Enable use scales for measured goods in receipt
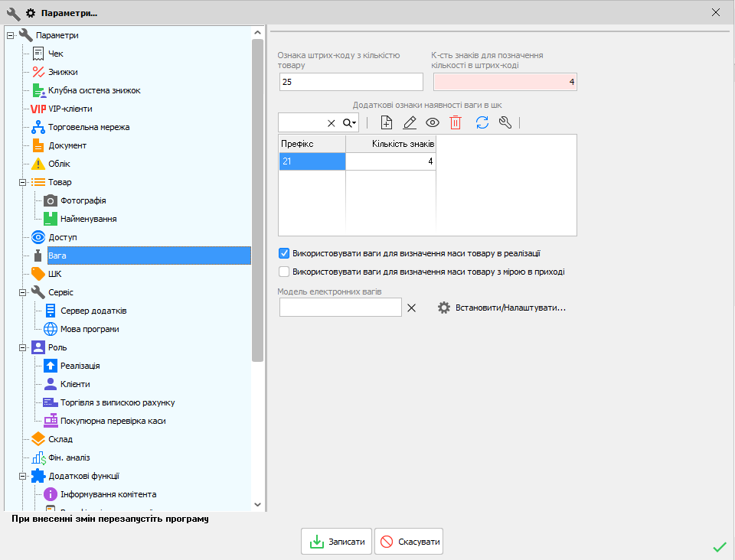Image resolution: width=735 pixels, height=560 pixels. pos(284,272)
